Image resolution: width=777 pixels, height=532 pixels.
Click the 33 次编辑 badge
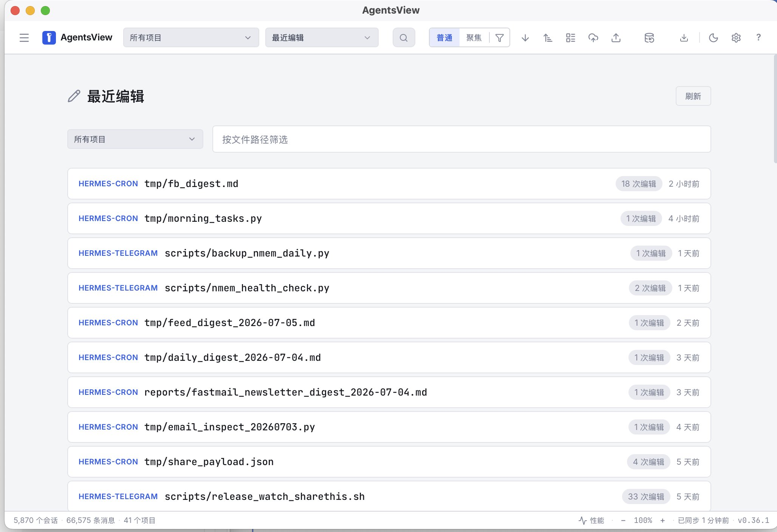click(646, 496)
